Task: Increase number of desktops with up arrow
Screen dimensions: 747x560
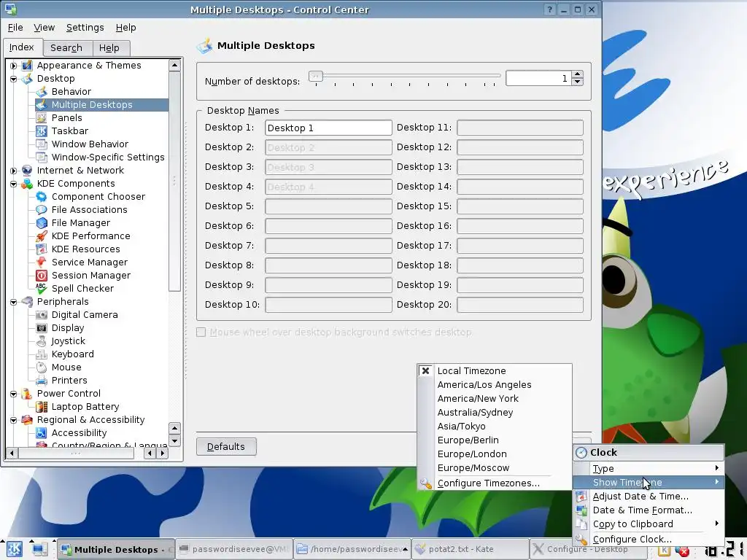Action: click(578, 74)
